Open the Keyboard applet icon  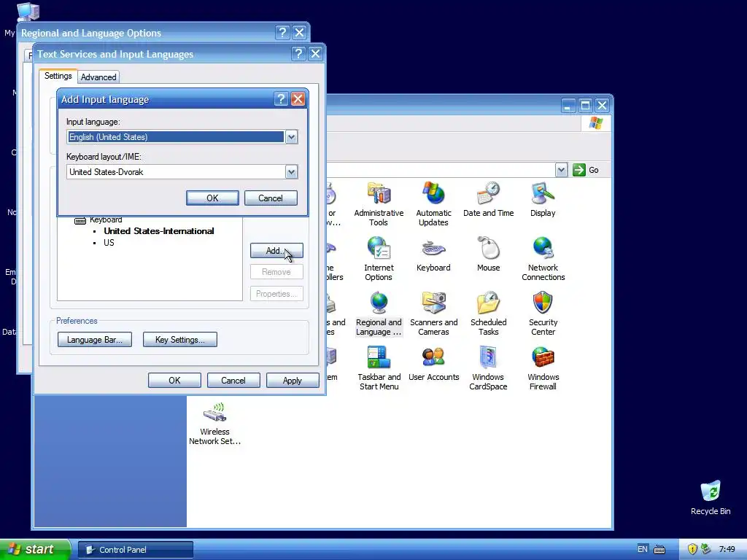coord(433,254)
